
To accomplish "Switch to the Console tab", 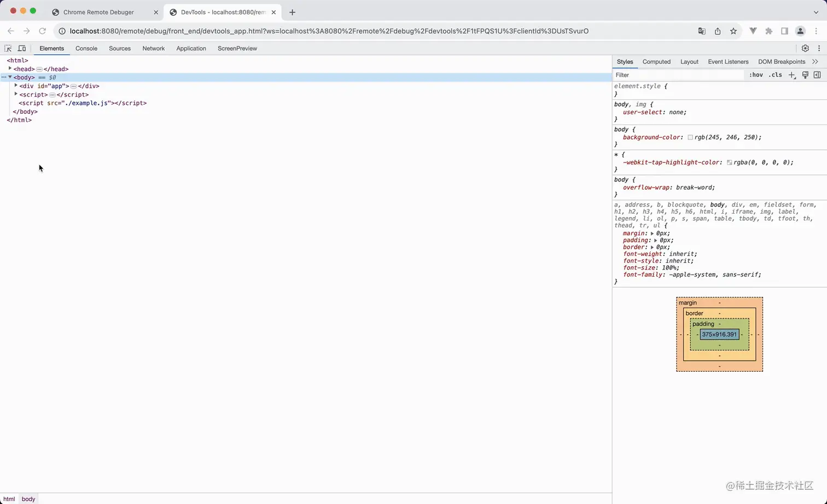I will tap(86, 49).
